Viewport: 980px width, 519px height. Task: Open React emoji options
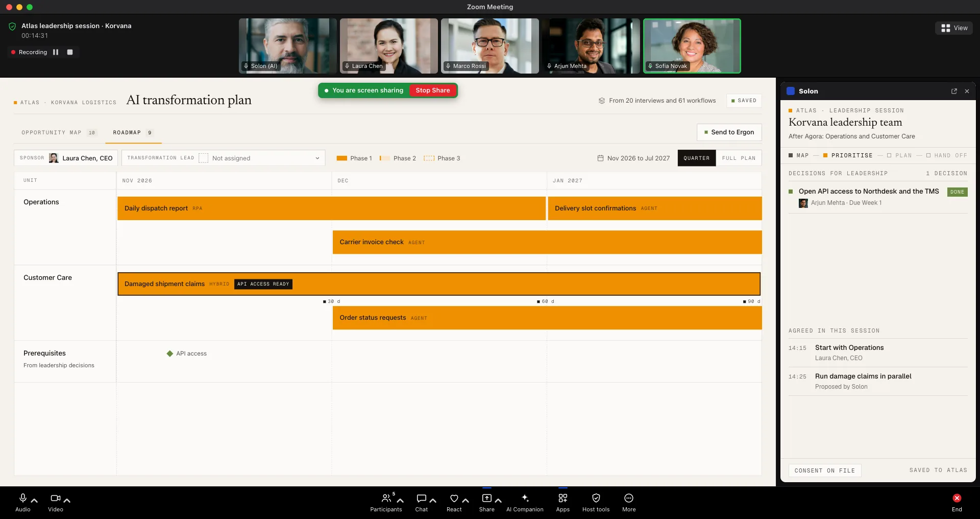pyautogui.click(x=454, y=502)
